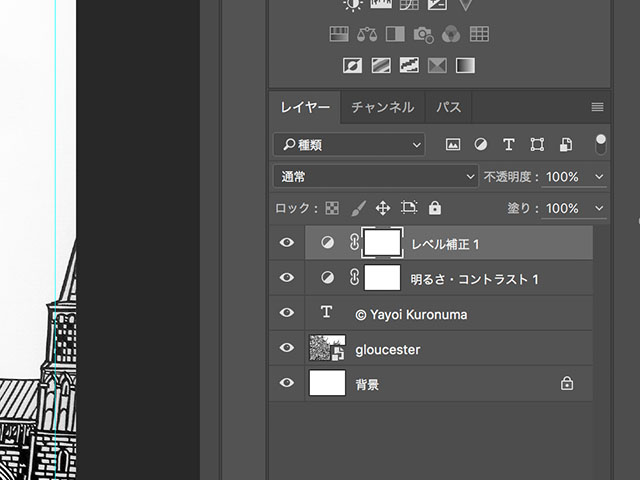Add a Posterize adjustment layer

coord(381,65)
